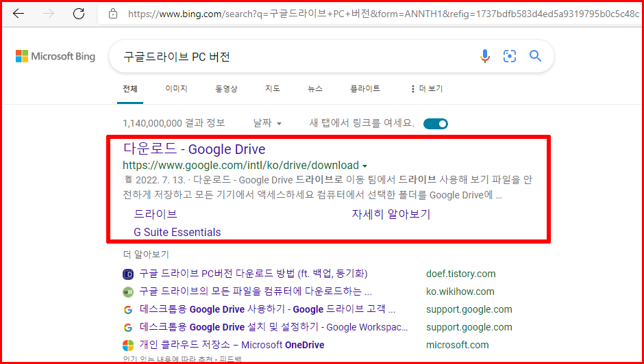
Task: Click the browser forward arrow
Action: [x=49, y=14]
